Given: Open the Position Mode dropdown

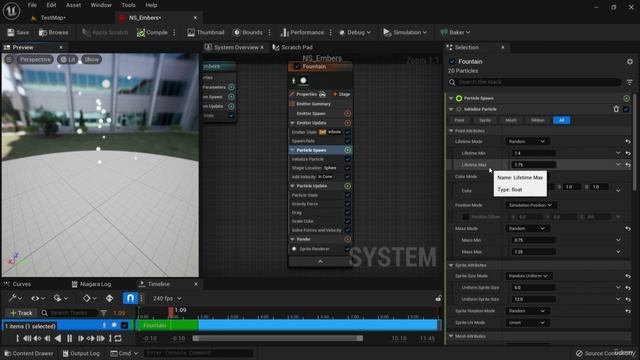Looking at the screenshot, I should (x=531, y=205).
